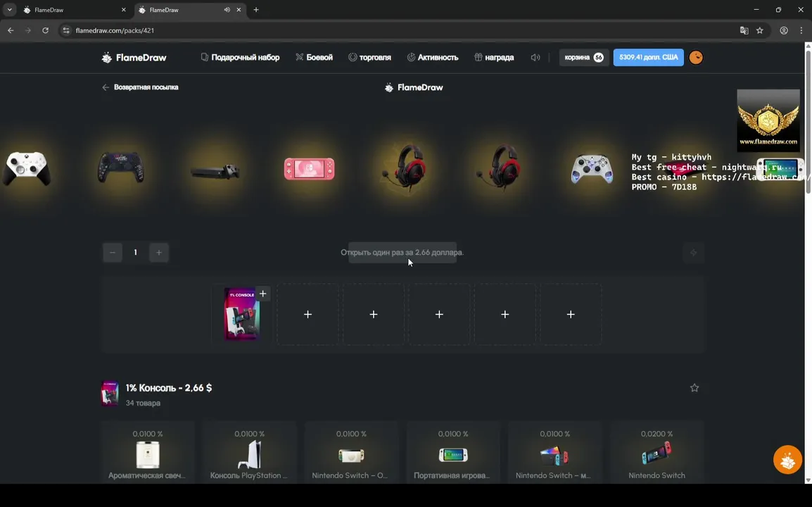Add a pack to the third empty slot
The image size is (812, 507).
(439, 314)
